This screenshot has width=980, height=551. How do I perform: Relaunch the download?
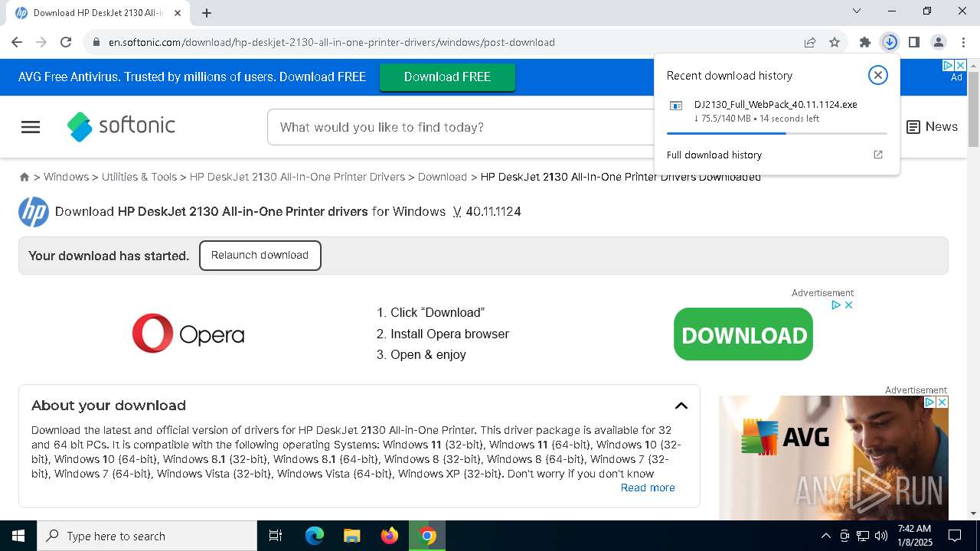(x=260, y=255)
